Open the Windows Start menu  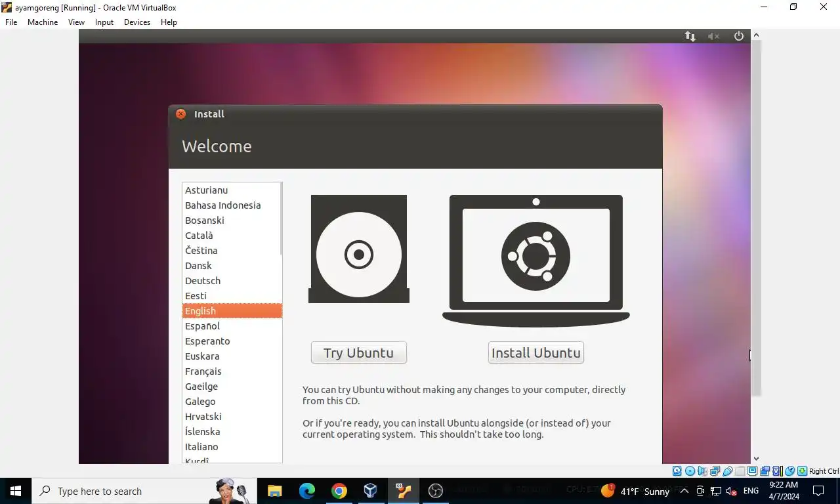tap(16, 491)
